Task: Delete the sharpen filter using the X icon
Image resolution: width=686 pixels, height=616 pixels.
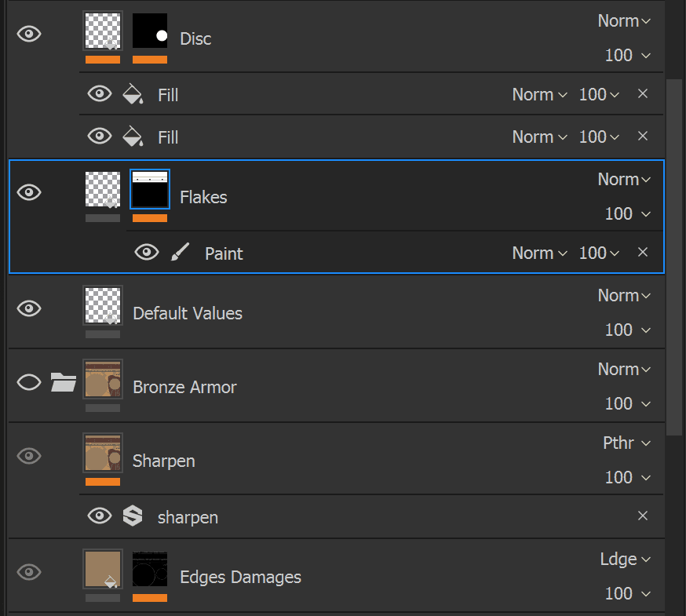Action: coord(643,516)
